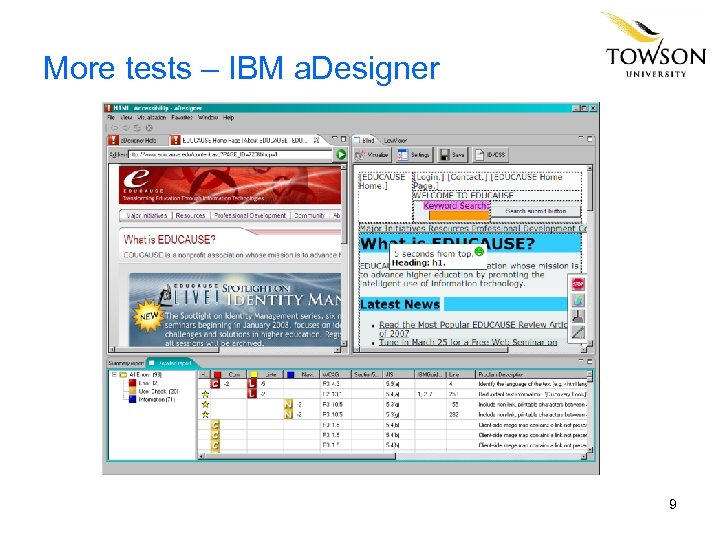Click the Save button
The height and width of the screenshot is (540, 720).
[452, 155]
